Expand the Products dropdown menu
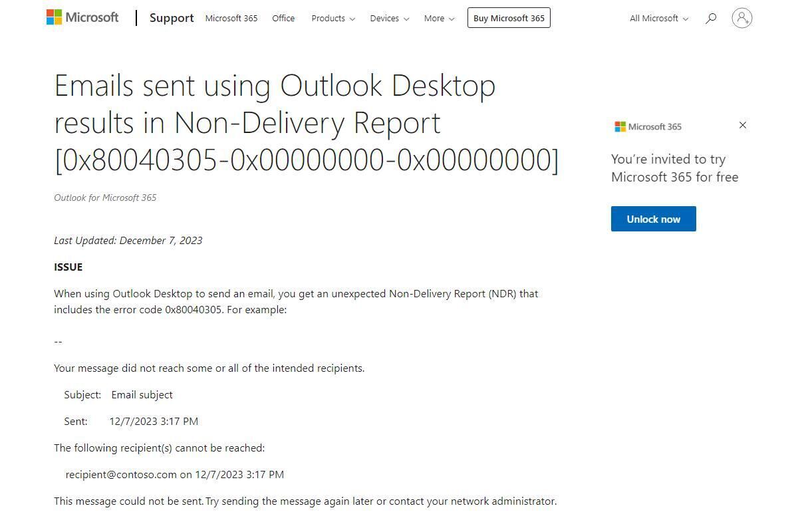Screen dimensions: 798x532 click(x=333, y=18)
